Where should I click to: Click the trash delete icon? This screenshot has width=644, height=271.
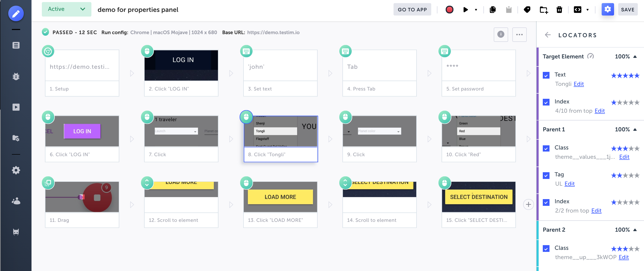coord(559,10)
